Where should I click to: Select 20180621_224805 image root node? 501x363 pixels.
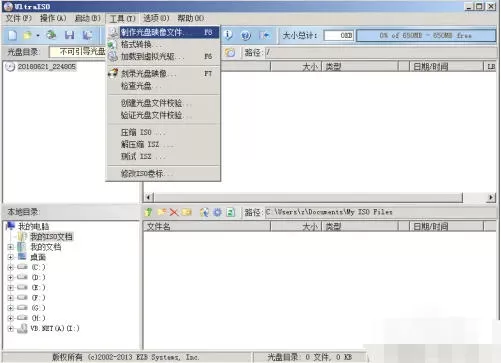(x=47, y=67)
